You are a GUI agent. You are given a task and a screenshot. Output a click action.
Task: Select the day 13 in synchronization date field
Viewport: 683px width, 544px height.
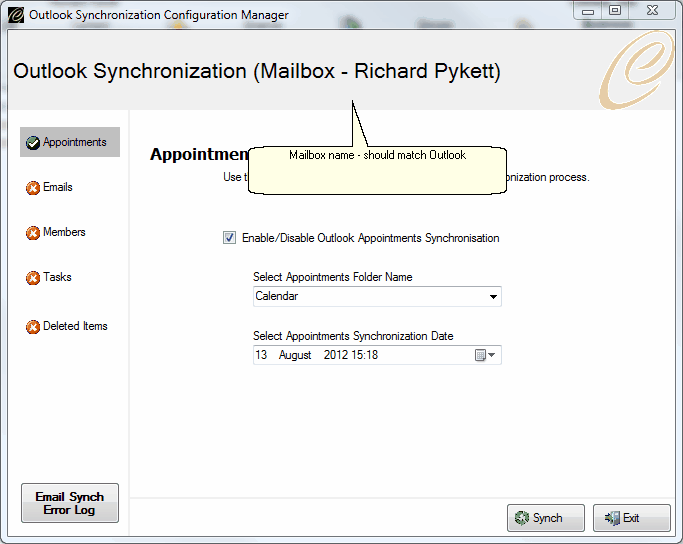click(x=261, y=355)
